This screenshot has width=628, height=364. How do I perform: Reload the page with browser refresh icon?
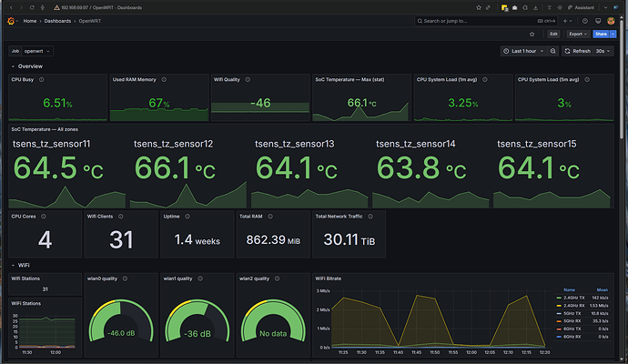click(32, 7)
